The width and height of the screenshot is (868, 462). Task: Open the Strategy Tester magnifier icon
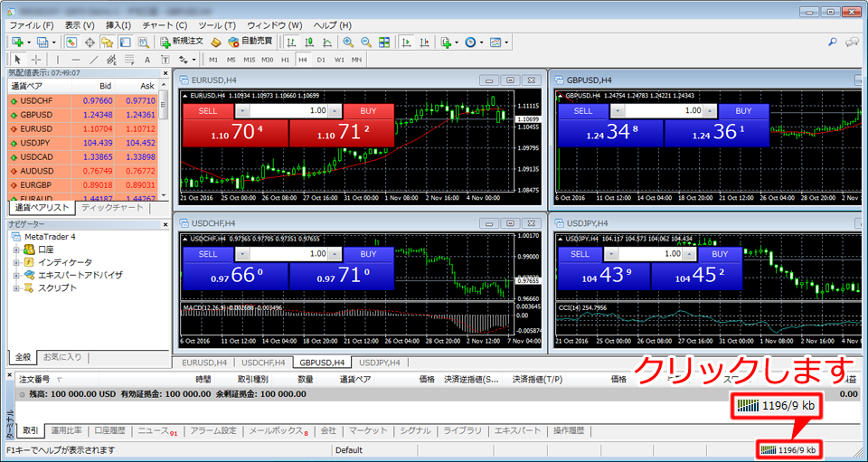pyautogui.click(x=143, y=42)
